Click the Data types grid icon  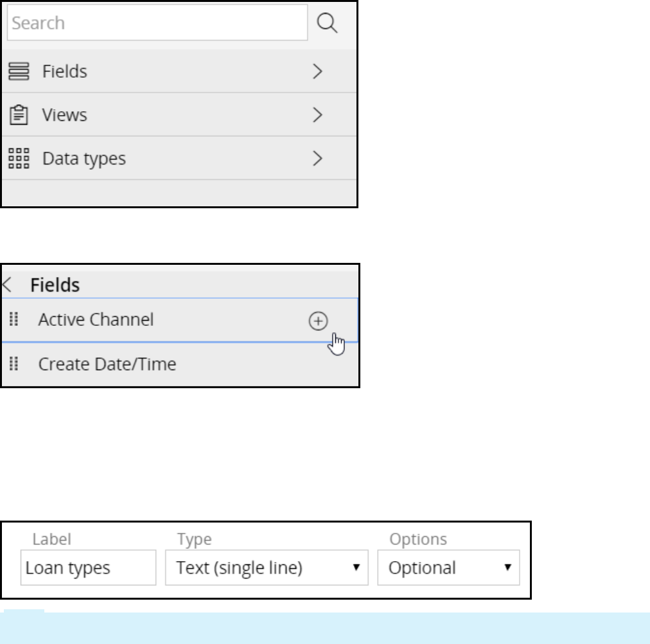[19, 158]
